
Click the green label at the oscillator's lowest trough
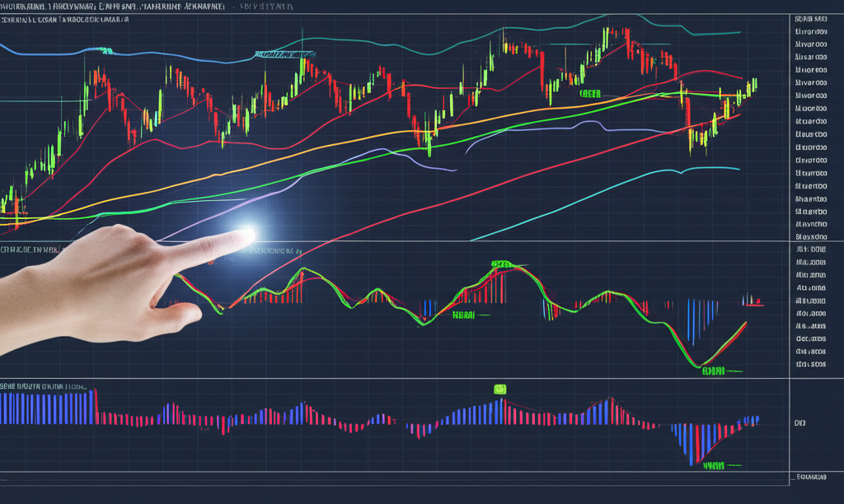click(x=713, y=371)
